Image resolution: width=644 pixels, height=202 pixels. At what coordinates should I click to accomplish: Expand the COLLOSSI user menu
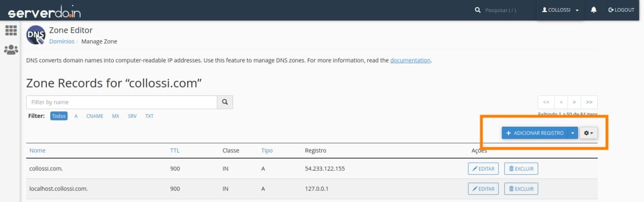[x=560, y=10]
